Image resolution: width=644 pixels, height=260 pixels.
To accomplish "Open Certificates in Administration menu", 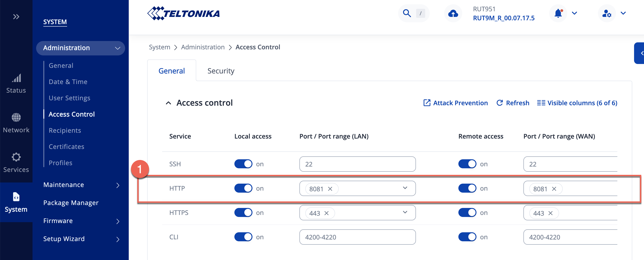I will [x=66, y=146].
